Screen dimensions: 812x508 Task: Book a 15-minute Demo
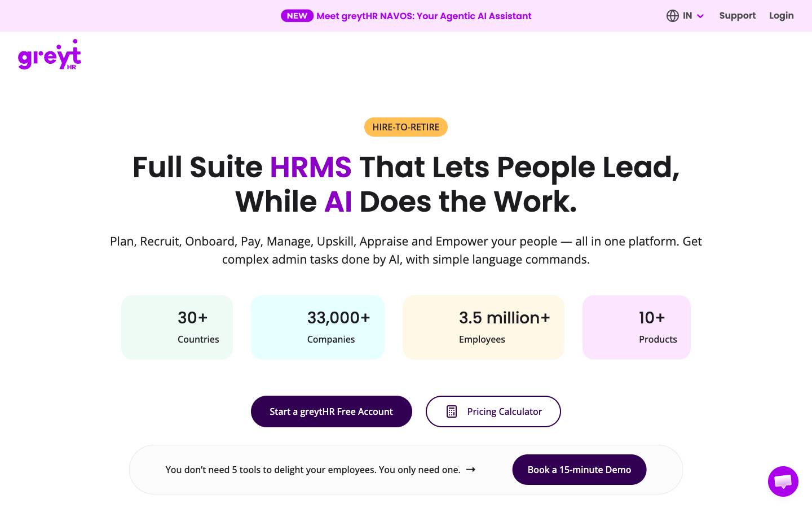pos(579,470)
